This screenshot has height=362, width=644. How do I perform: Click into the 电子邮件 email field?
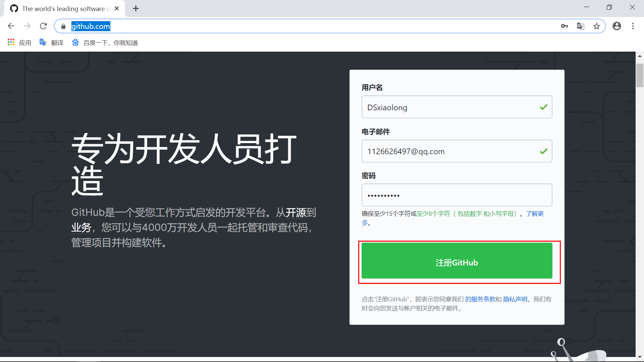tap(449, 151)
